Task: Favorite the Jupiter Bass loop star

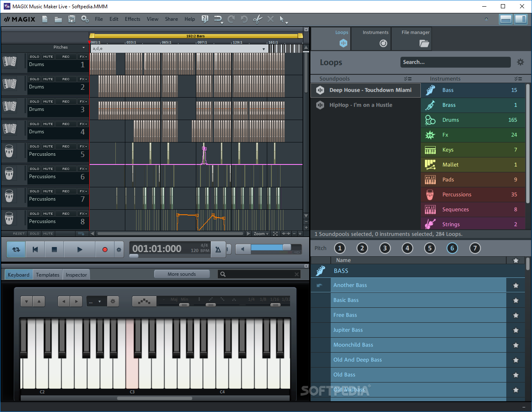Action: tap(516, 330)
